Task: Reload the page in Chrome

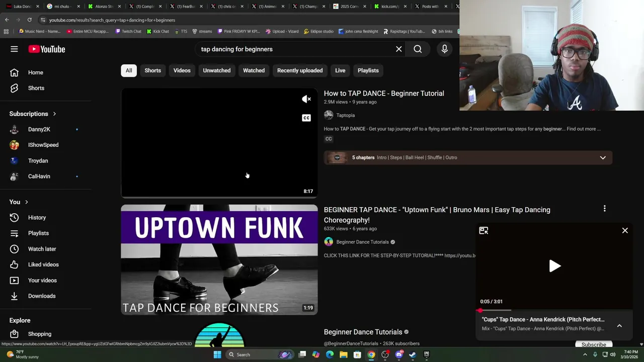Action: point(29,20)
